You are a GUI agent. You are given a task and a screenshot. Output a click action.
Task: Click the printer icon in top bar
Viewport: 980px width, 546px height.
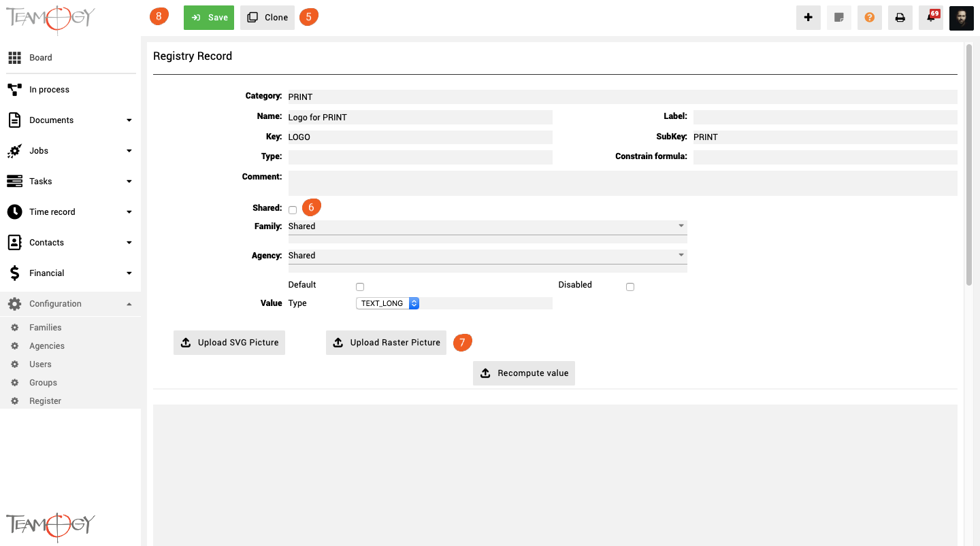pos(900,18)
